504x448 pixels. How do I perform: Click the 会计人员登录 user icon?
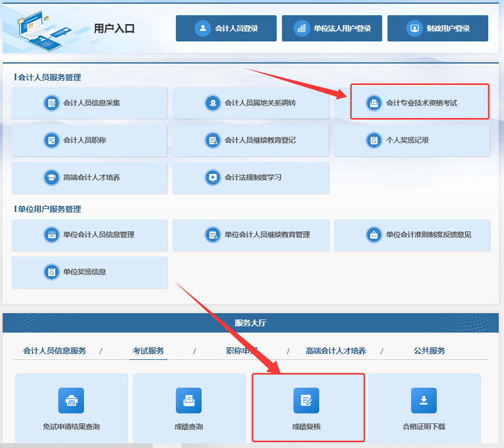tap(203, 28)
